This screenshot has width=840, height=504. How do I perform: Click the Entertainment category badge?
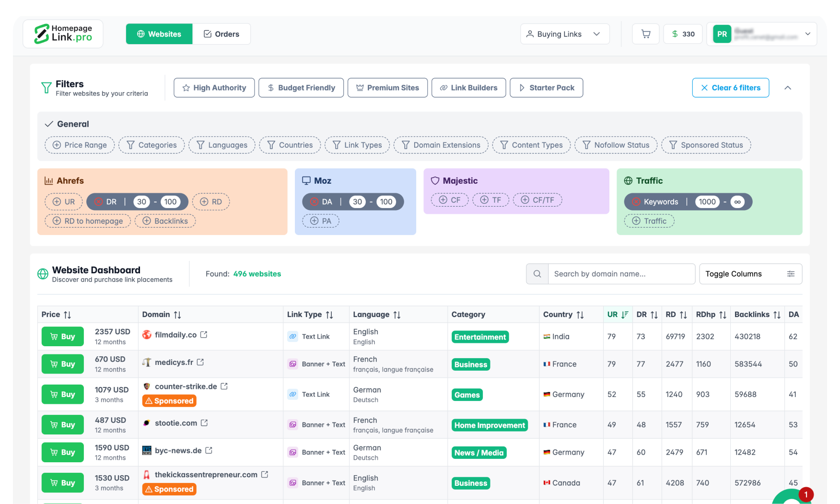tap(480, 337)
